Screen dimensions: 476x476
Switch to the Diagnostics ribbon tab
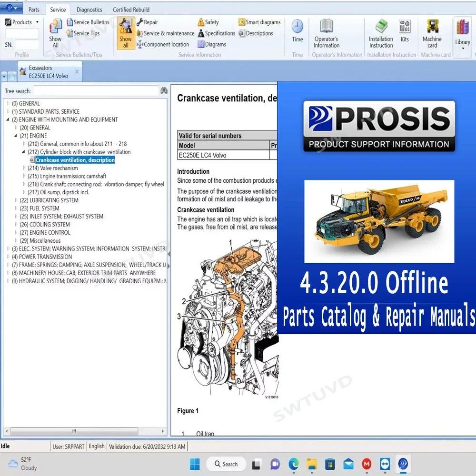(x=89, y=10)
